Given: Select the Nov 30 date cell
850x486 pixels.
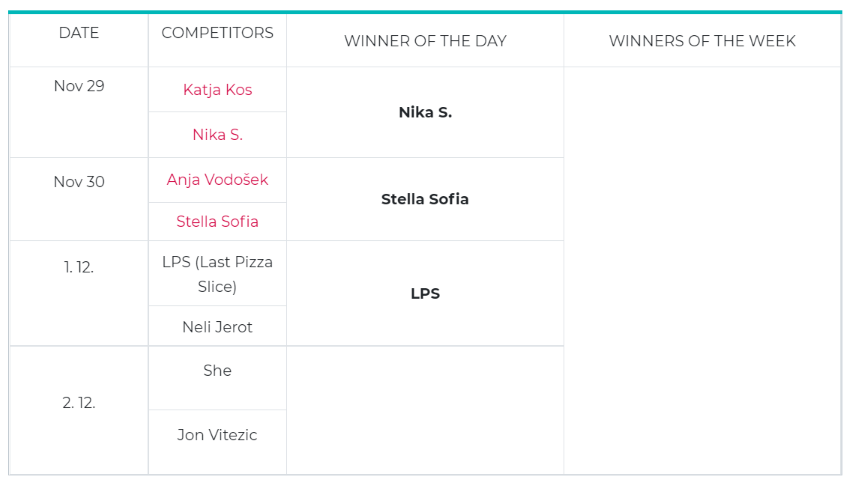Looking at the screenshot, I should tap(79, 199).
